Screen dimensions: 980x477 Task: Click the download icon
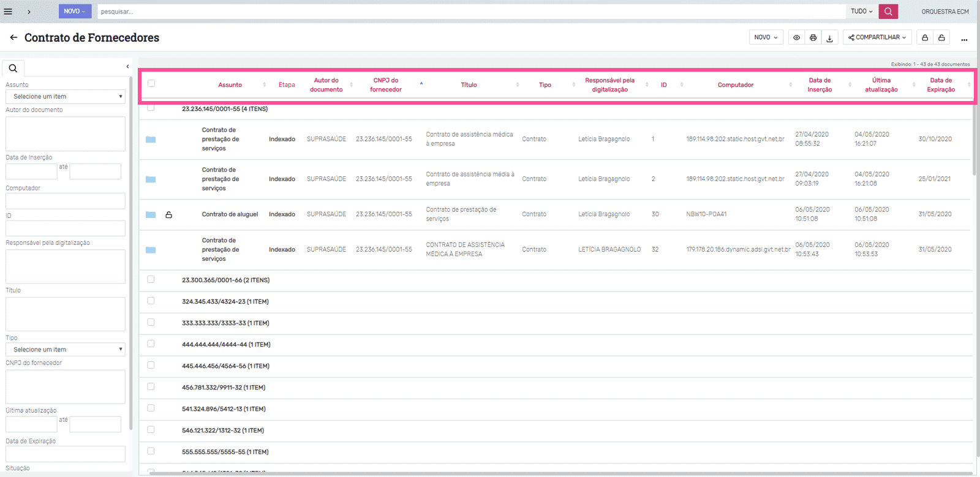[829, 38]
